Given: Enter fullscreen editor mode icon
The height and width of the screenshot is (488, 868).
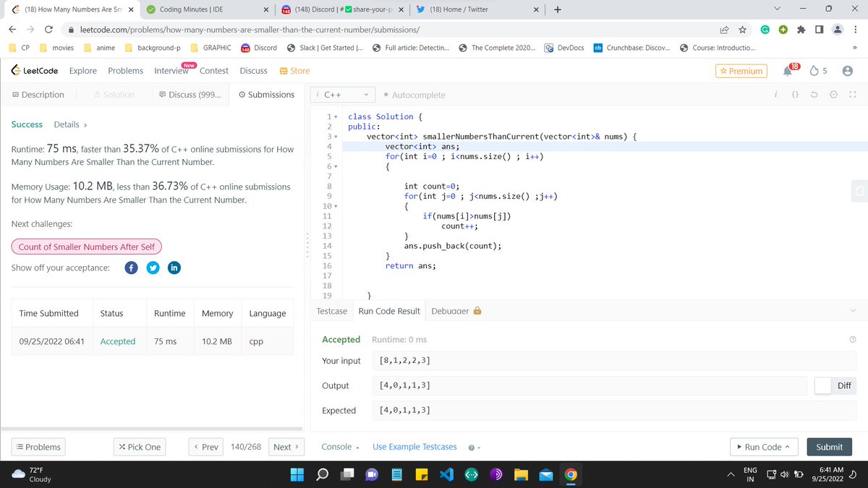Looking at the screenshot, I should 851,95.
